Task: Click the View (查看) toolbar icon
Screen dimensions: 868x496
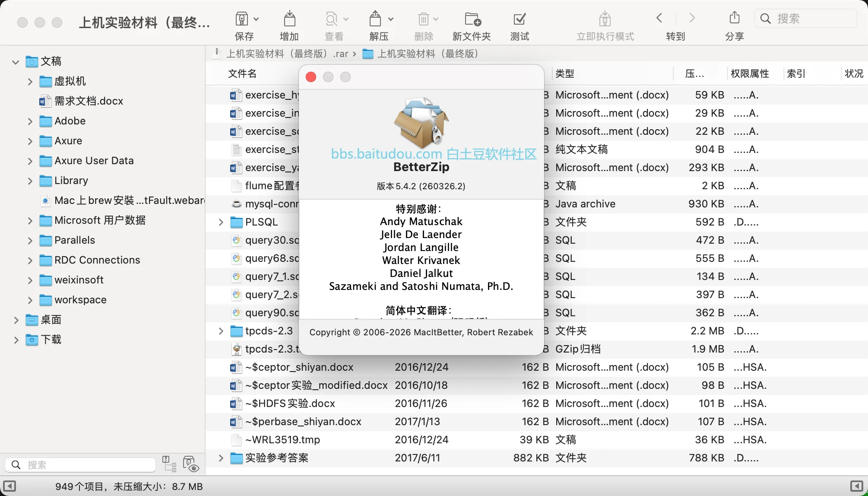Action: 332,19
